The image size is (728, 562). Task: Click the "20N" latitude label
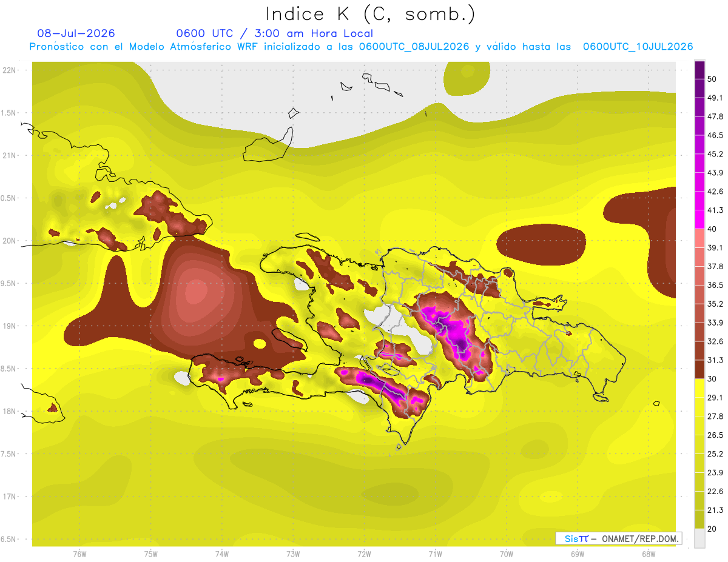pyautogui.click(x=9, y=241)
